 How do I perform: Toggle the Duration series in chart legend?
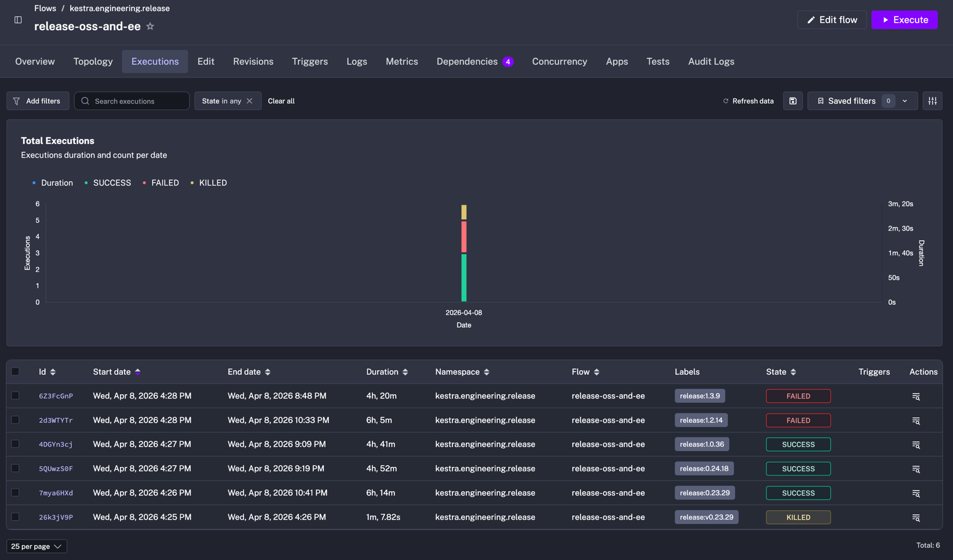[x=52, y=183]
